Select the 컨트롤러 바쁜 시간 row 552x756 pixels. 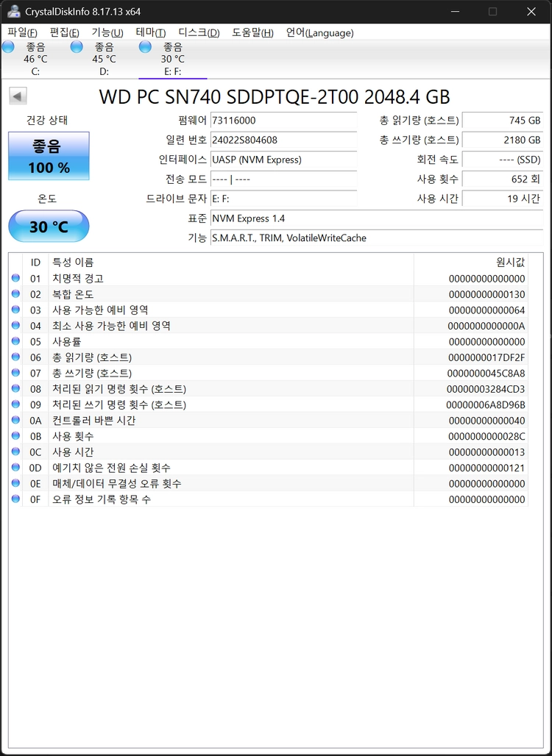click(x=269, y=420)
